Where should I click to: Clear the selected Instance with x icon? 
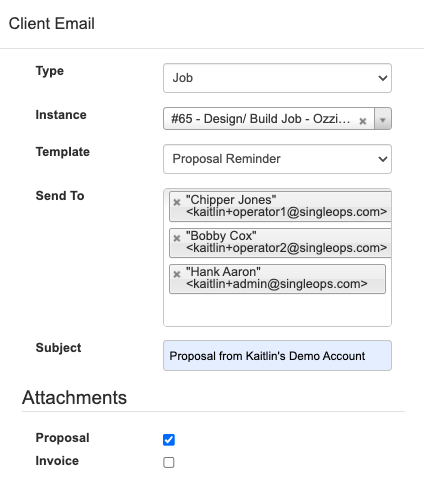363,121
